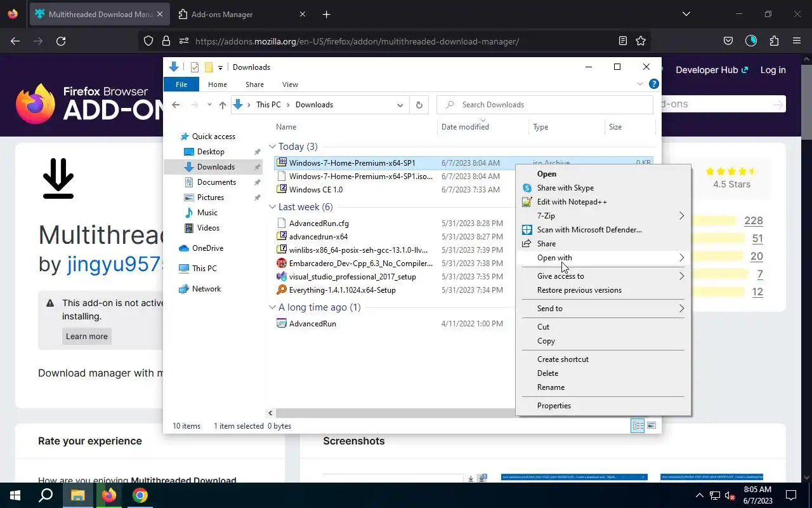812x508 pixels.
Task: Open Windows Start menu
Action: pos(15,495)
